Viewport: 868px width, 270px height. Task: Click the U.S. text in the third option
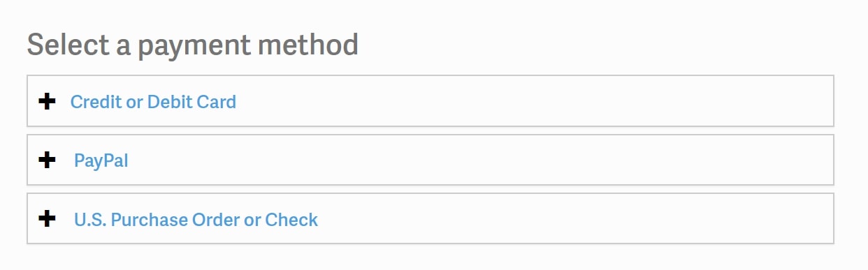click(91, 220)
